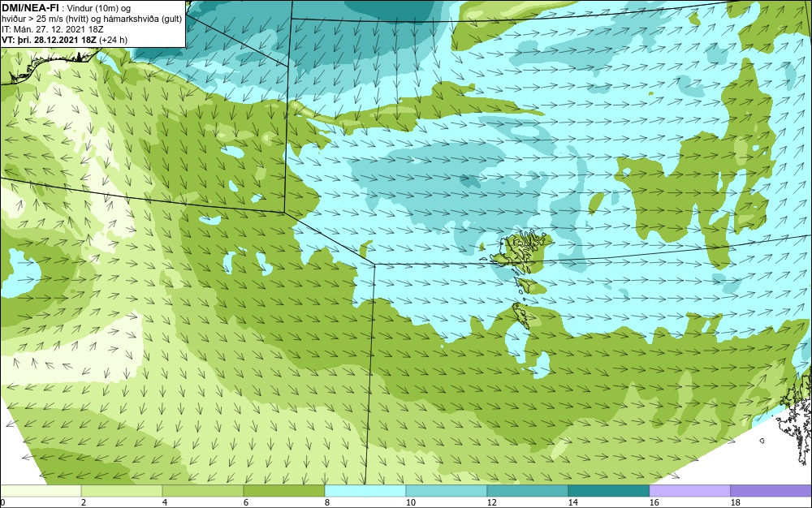Click the 0–2 m/s palest legend swatch
Viewport: 812px width, 508px height.
click(x=41, y=490)
